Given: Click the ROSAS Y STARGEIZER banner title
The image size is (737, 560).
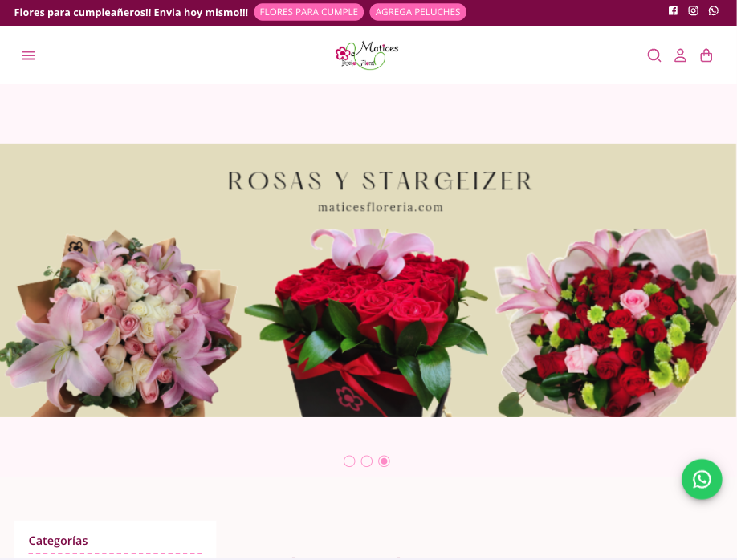Looking at the screenshot, I should pyautogui.click(x=380, y=181).
